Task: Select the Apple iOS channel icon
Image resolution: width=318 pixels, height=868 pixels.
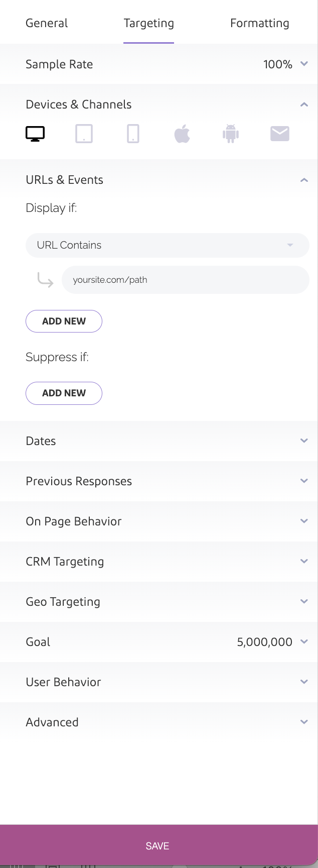Action: click(x=182, y=134)
